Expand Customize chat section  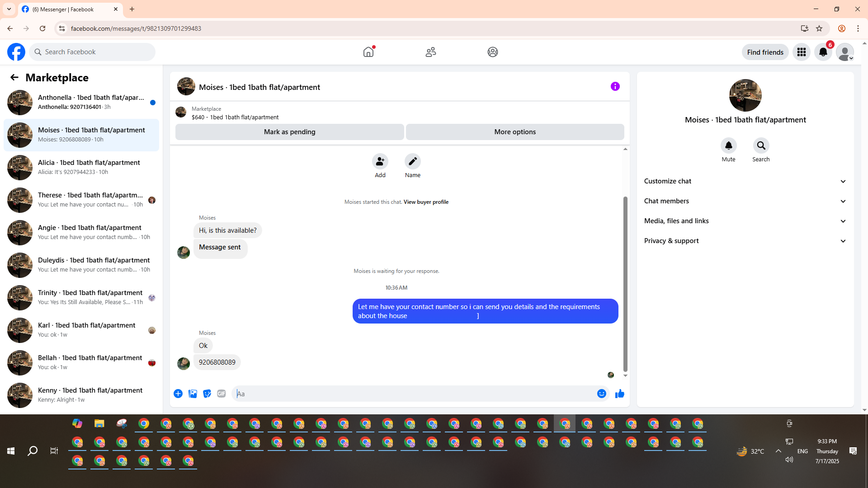point(745,181)
